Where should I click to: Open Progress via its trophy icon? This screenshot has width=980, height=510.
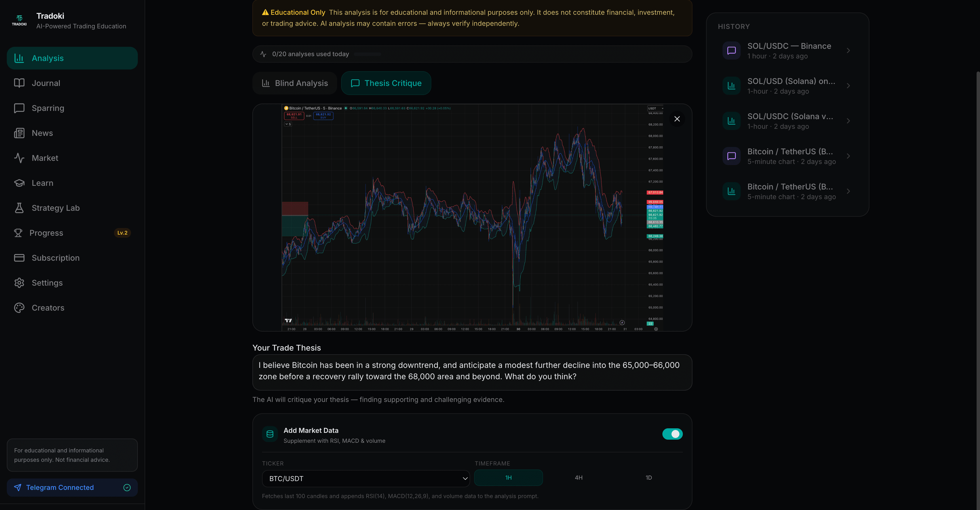(x=18, y=233)
